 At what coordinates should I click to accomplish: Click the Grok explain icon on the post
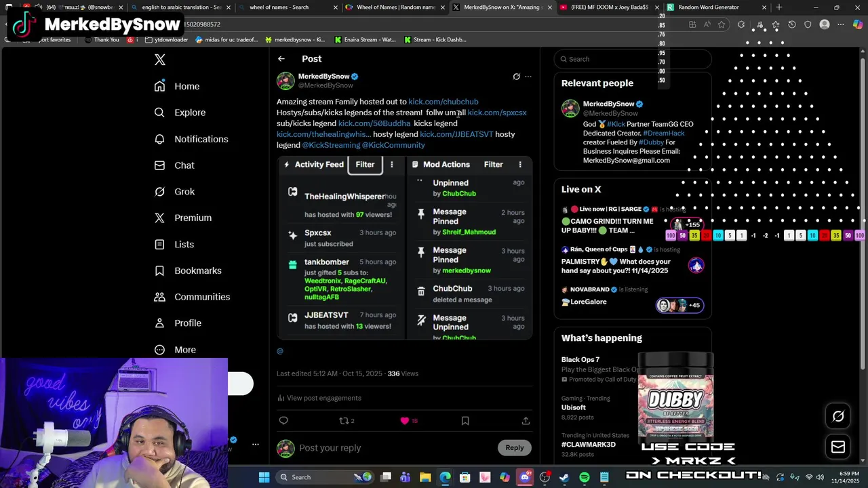516,77
